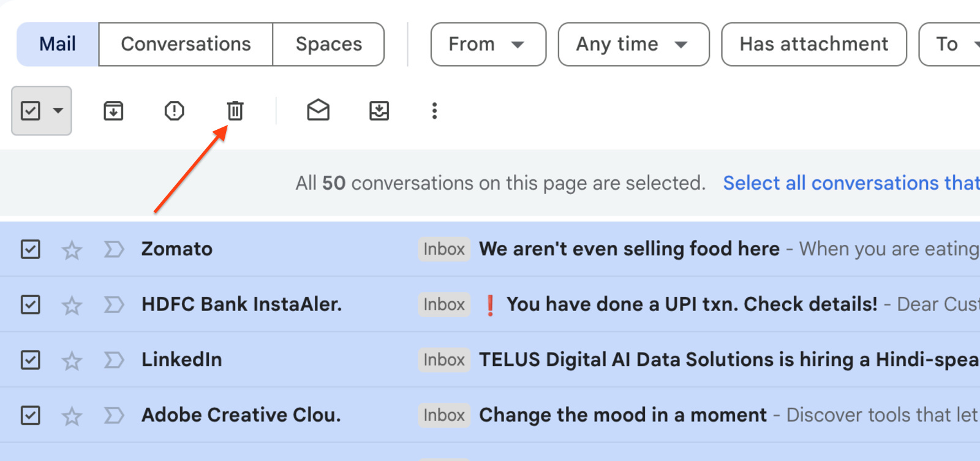980x461 pixels.
Task: Uncheck the Adobe Creative Cloud email
Action: 30,415
